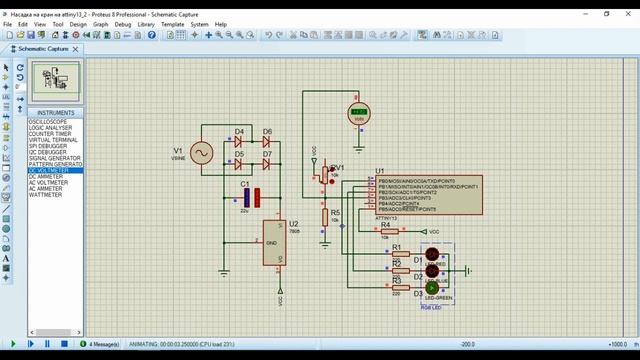Open the Tool menu

pos(58,24)
